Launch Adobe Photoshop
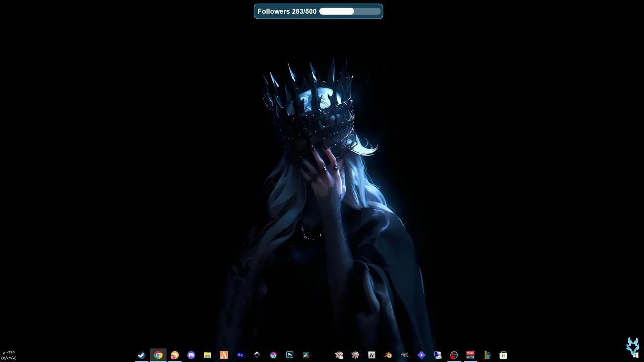644x362 pixels. [x=289, y=355]
